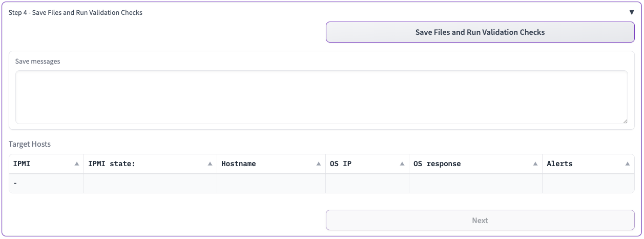Select the empty Hostname cell in first row

[x=271, y=183]
